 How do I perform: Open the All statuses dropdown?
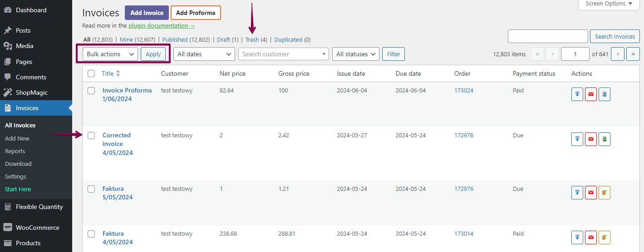click(x=355, y=54)
